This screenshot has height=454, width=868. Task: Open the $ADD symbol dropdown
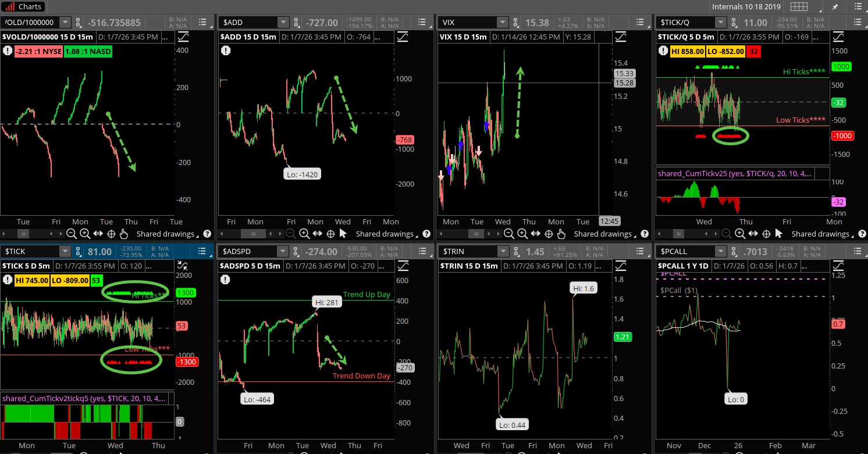(x=283, y=22)
